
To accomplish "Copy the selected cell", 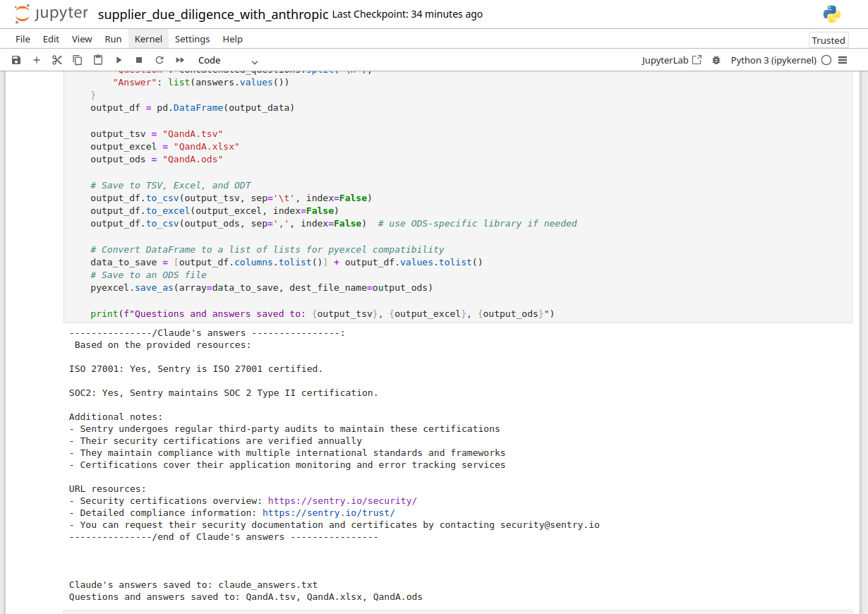I will 78,61.
